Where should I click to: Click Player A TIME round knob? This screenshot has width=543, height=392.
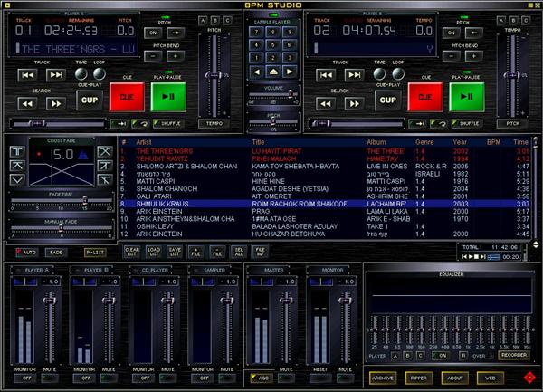(81, 73)
